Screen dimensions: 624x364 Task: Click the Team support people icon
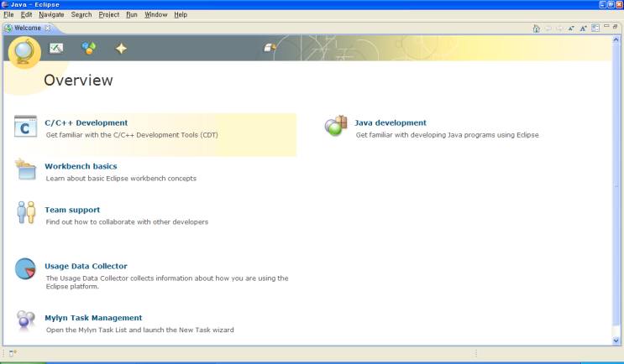[x=26, y=212]
